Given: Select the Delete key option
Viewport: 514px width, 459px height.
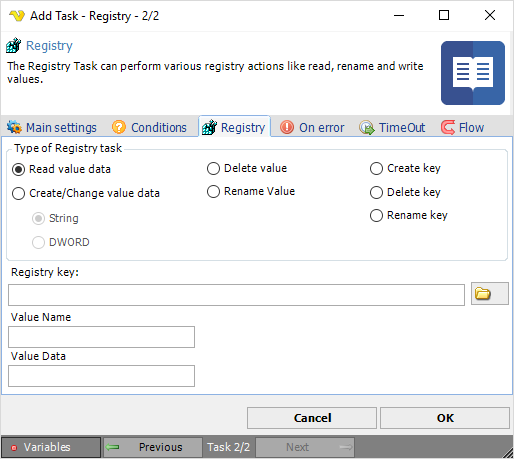Looking at the screenshot, I should [405, 192].
